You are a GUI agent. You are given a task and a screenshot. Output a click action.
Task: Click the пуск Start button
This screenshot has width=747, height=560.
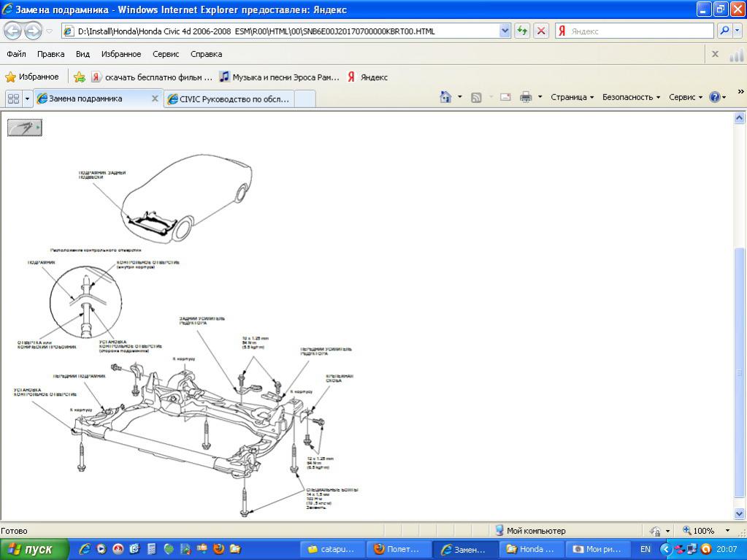pyautogui.click(x=35, y=549)
